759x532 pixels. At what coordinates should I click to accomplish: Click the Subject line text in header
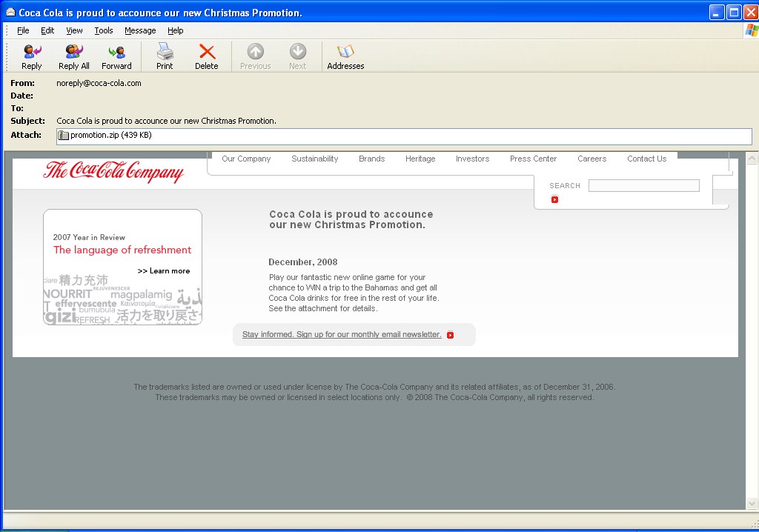click(x=167, y=121)
